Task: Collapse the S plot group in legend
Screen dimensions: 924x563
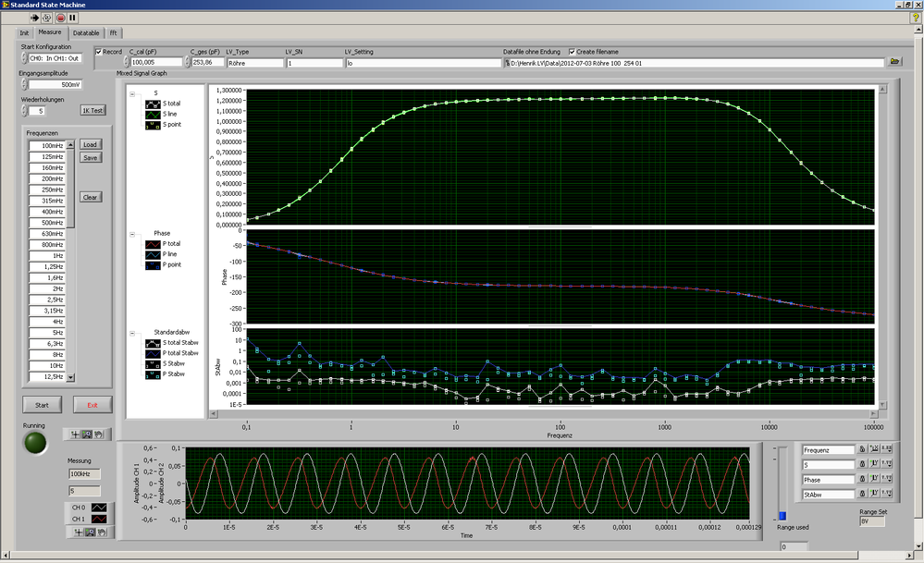Action: 132,94
